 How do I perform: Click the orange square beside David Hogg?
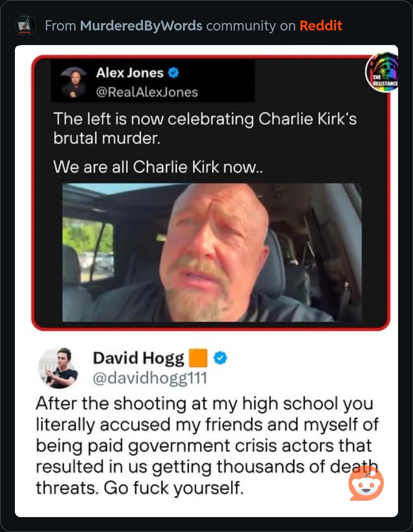198,358
